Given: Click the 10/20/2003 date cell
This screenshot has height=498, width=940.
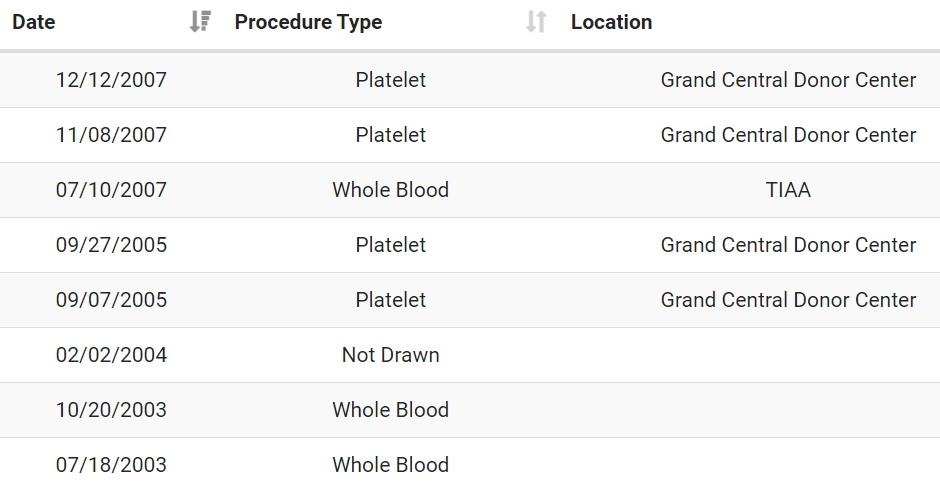Looking at the screenshot, I should point(111,410).
